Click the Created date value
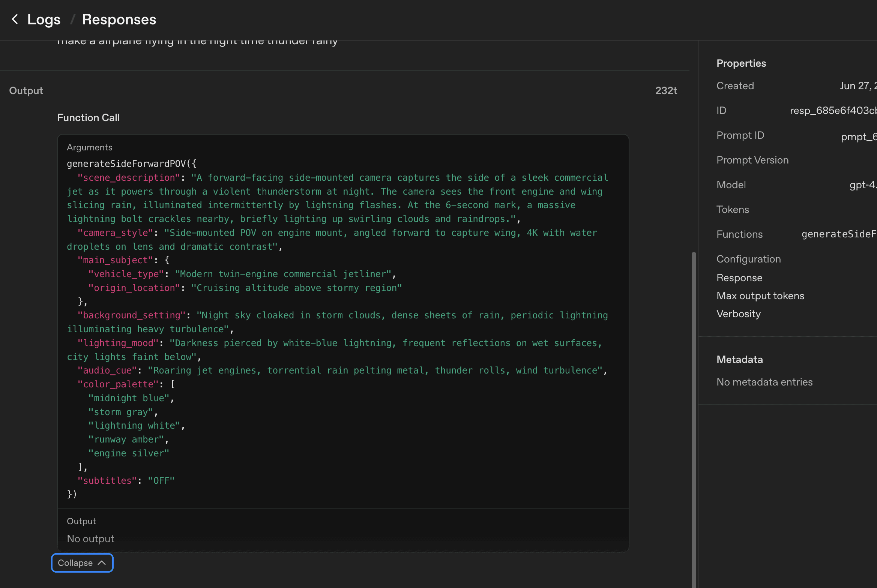This screenshot has width=877, height=588. pyautogui.click(x=857, y=86)
